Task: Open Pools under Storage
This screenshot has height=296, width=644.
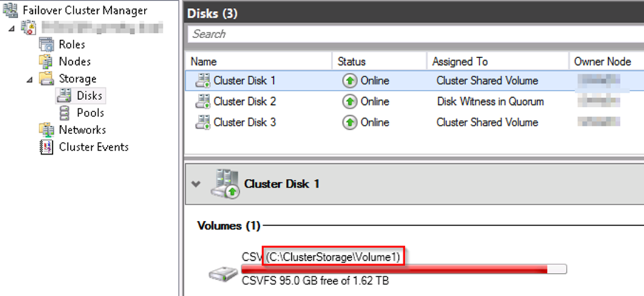Action: 90,113
